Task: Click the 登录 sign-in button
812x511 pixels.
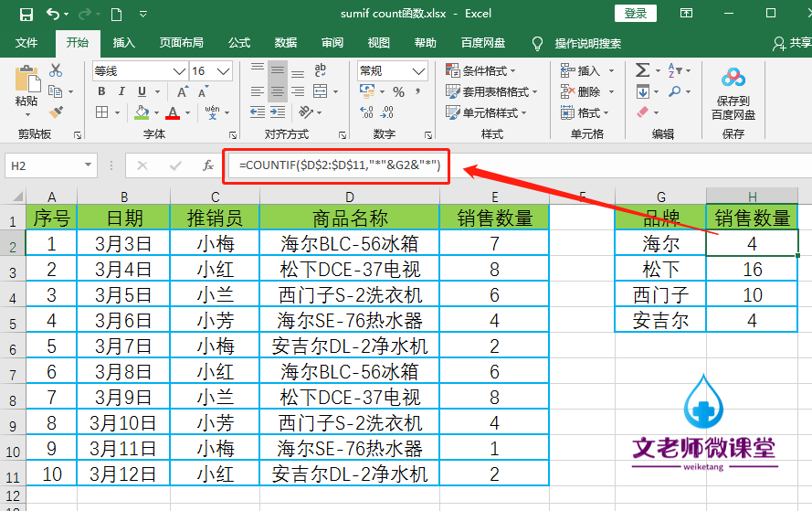Action: point(636,14)
